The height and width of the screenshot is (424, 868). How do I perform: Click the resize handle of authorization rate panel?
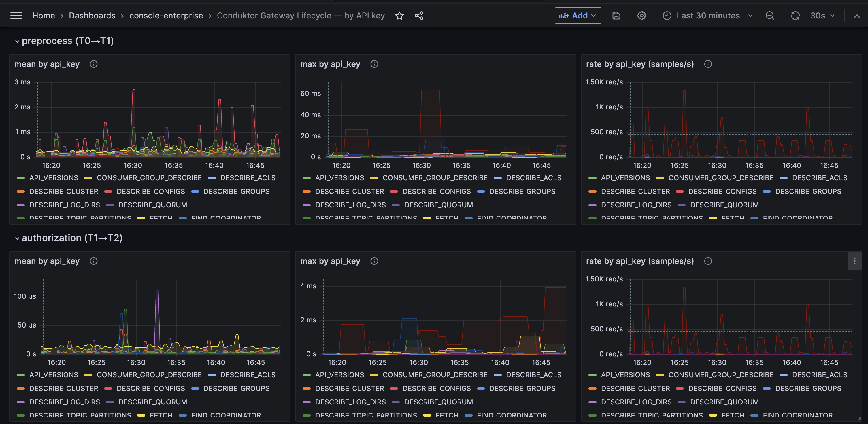(859, 419)
